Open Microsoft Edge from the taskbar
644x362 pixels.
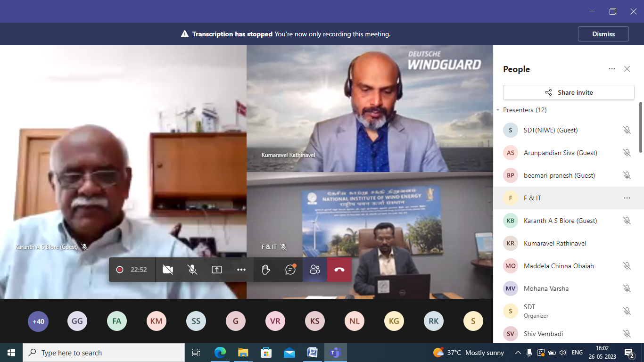[220, 353]
